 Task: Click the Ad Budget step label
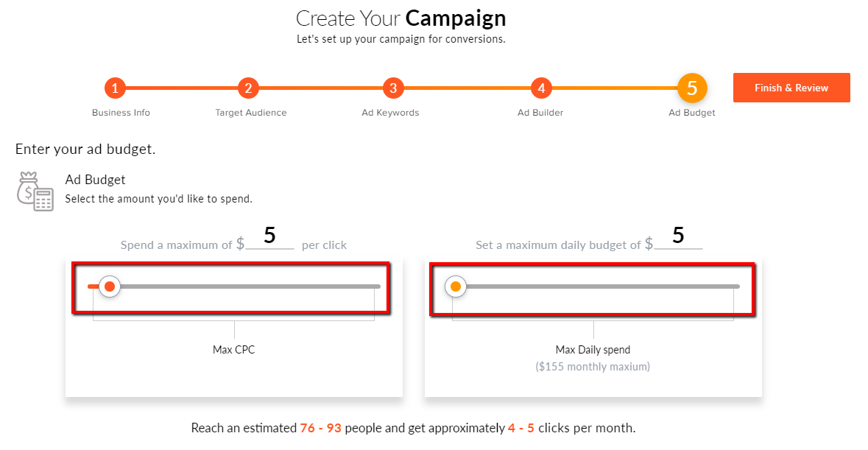[x=692, y=113]
